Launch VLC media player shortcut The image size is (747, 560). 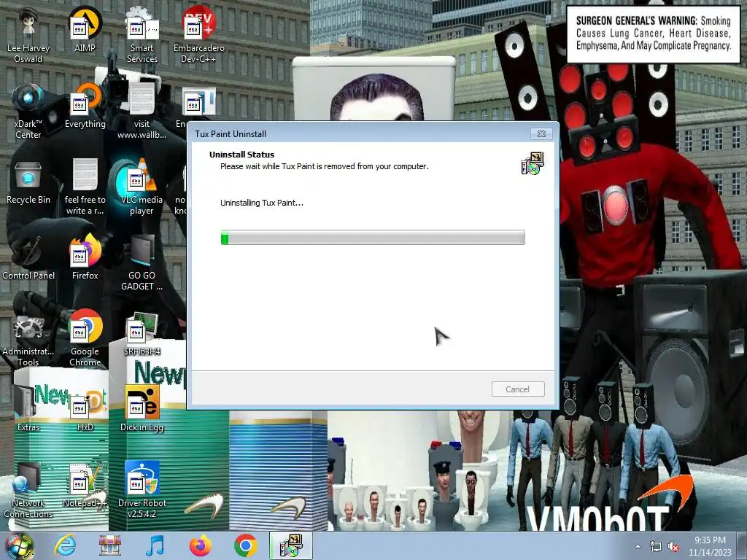[142, 187]
